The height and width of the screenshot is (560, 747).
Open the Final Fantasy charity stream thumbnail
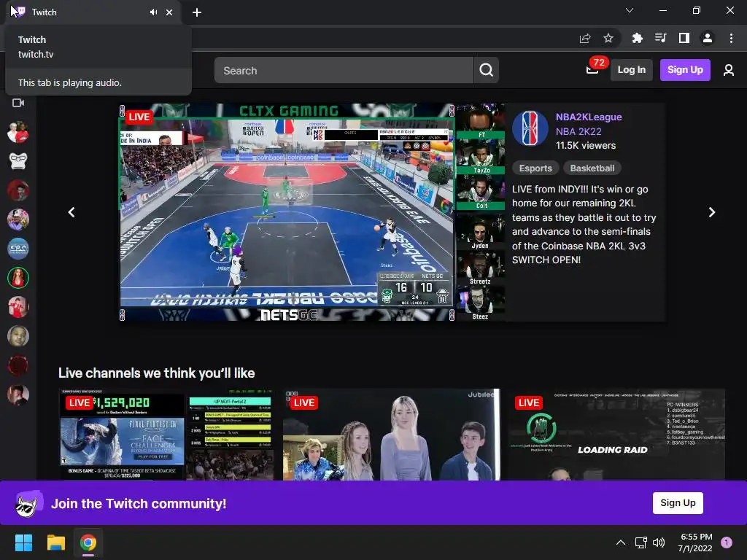click(167, 435)
